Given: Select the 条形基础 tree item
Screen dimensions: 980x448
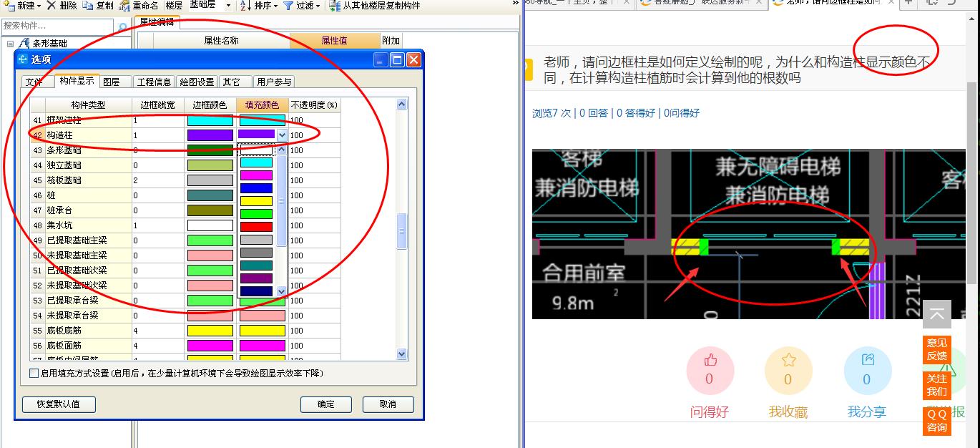Looking at the screenshot, I should point(49,44).
